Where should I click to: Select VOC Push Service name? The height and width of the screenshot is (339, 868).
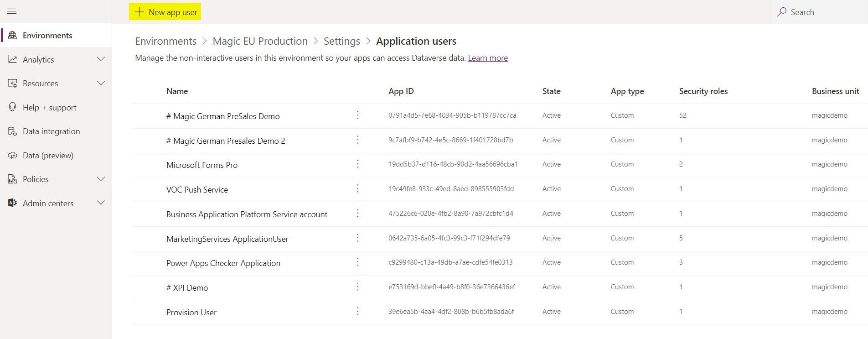[x=197, y=189]
